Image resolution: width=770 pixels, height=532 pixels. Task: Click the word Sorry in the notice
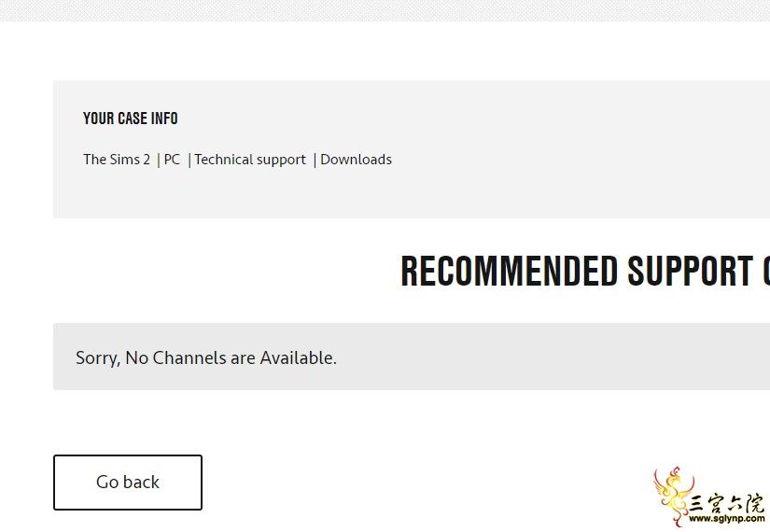click(x=98, y=358)
